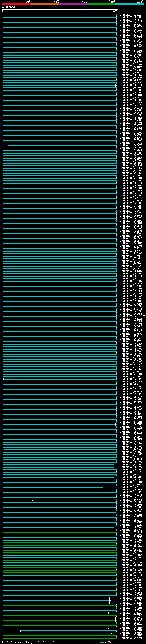Click the UniRef100_P46287 label
Screen dimensions: 146x644
coord(131,88)
